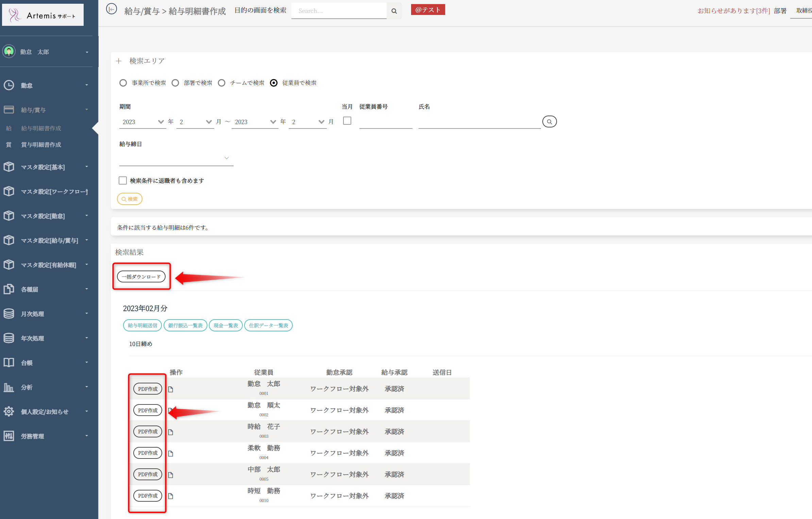Open 賞与明細書作成 menu item
Image resolution: width=812 pixels, height=519 pixels.
pos(41,145)
